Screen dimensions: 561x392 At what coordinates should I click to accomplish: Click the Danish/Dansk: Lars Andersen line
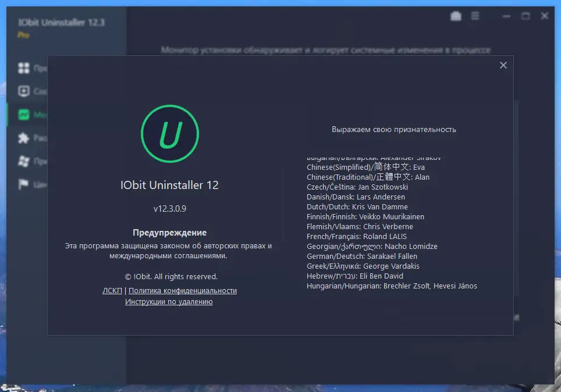[356, 197]
